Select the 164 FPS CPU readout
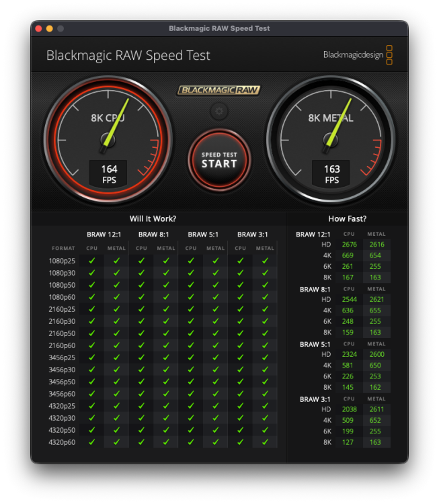The height and width of the screenshot is (504, 439). tap(109, 174)
